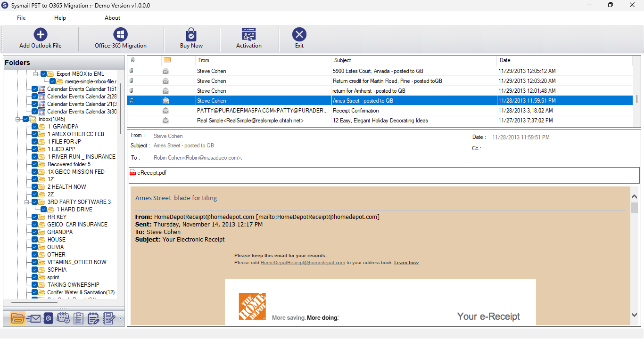Open the eReceipt.pdf attachment name
The width and height of the screenshot is (644, 339).
152,173
